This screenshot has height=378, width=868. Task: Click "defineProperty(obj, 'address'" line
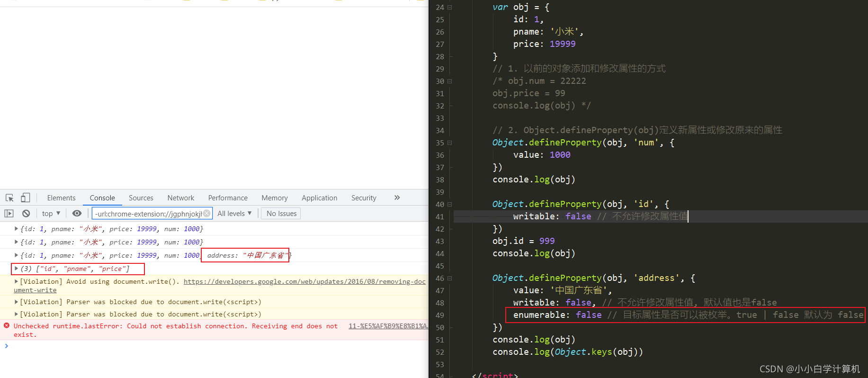pyautogui.click(x=594, y=278)
